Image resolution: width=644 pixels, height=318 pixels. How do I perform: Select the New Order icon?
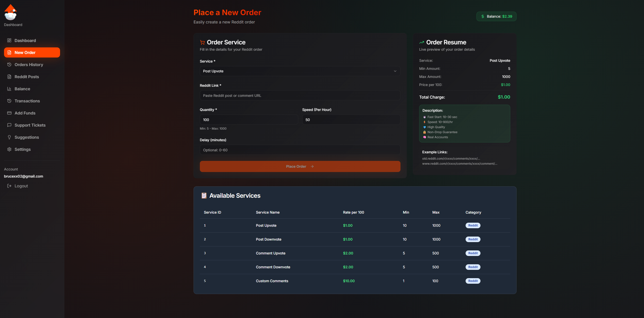pos(9,52)
